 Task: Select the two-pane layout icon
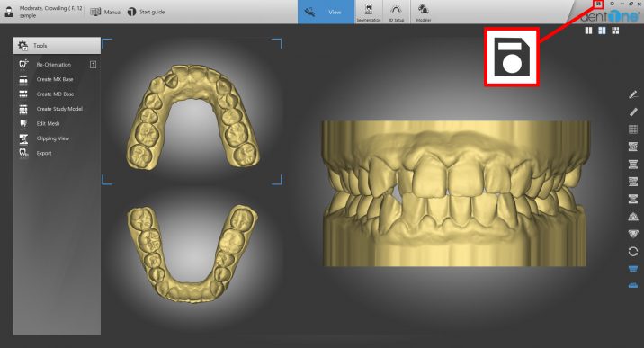click(588, 31)
